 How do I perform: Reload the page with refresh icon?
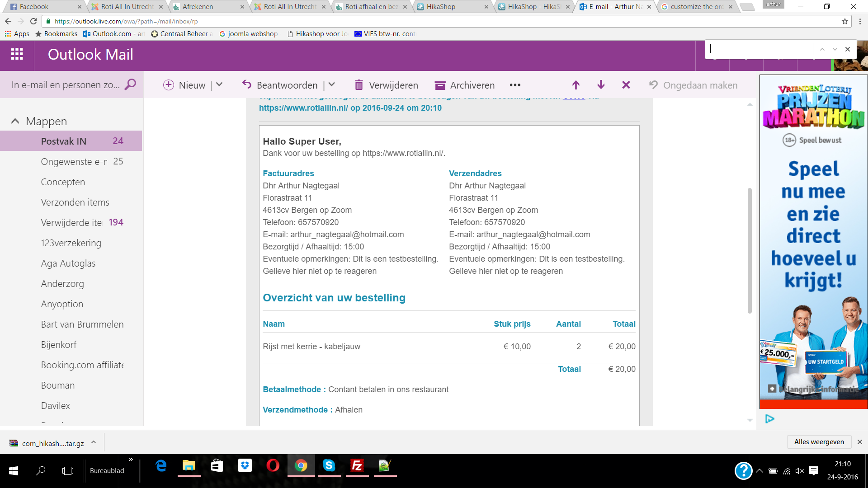33,21
